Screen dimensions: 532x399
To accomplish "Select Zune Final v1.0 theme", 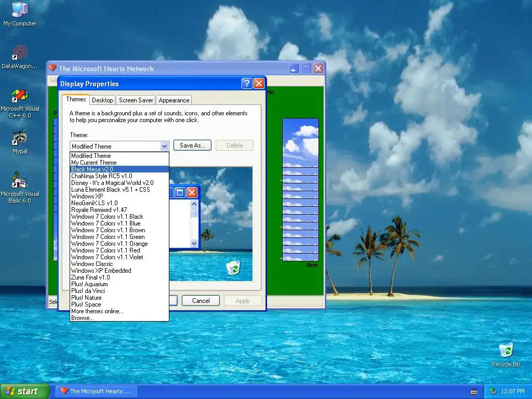I will tap(119, 277).
